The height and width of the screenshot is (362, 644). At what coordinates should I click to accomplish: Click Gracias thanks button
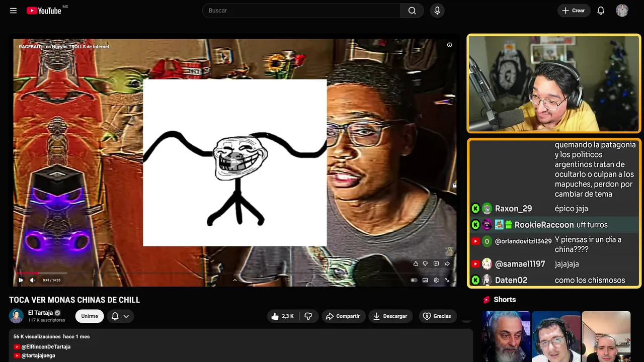tap(437, 316)
